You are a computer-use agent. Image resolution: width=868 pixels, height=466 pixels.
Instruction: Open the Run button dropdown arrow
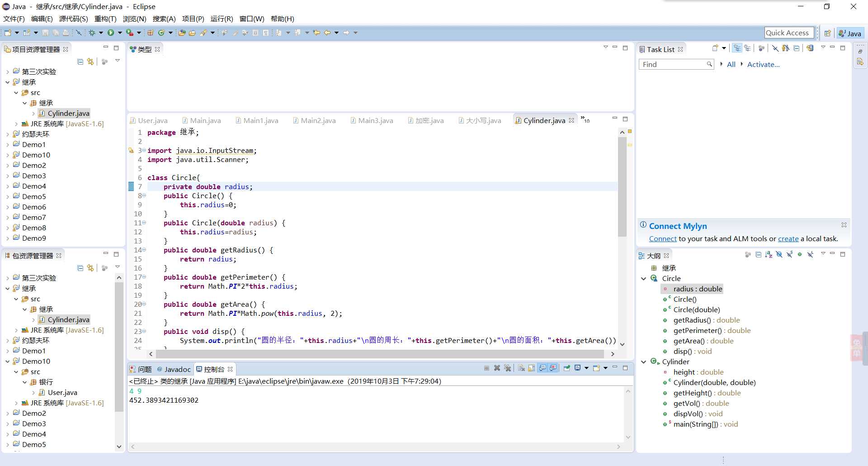pos(120,33)
